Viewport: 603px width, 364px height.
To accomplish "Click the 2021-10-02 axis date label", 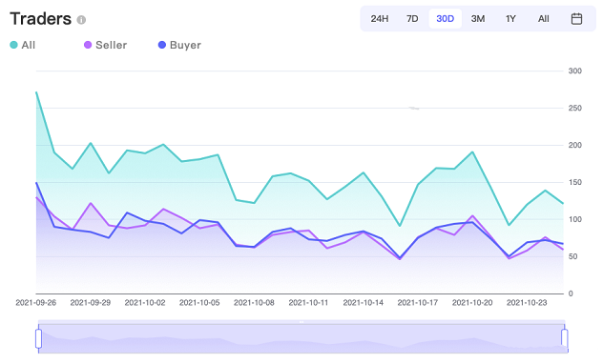I will 145,303.
